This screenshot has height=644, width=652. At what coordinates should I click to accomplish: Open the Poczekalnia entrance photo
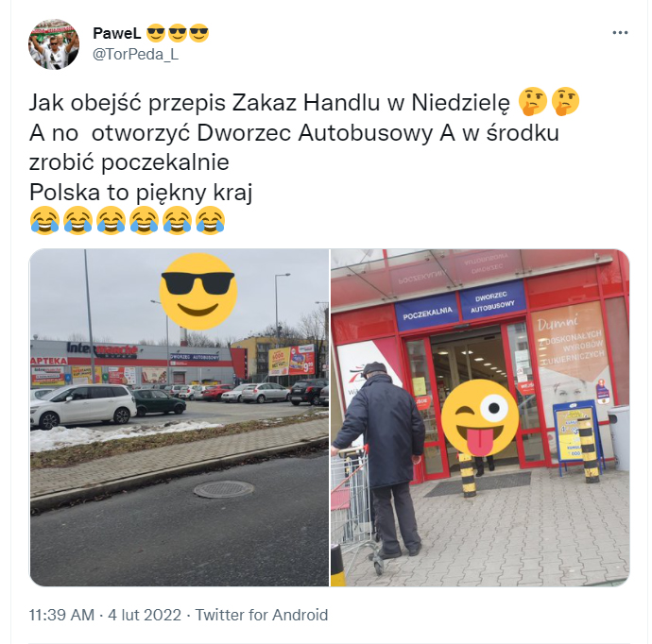pos(480,417)
